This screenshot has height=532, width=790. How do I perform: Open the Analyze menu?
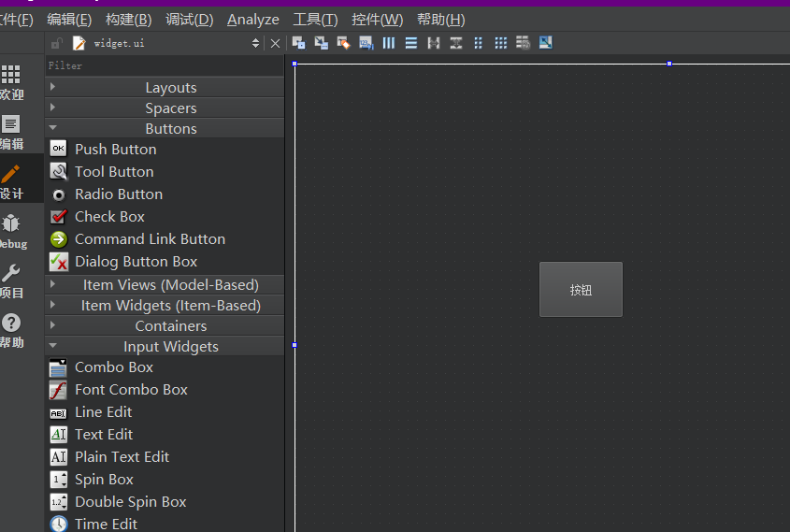252,20
